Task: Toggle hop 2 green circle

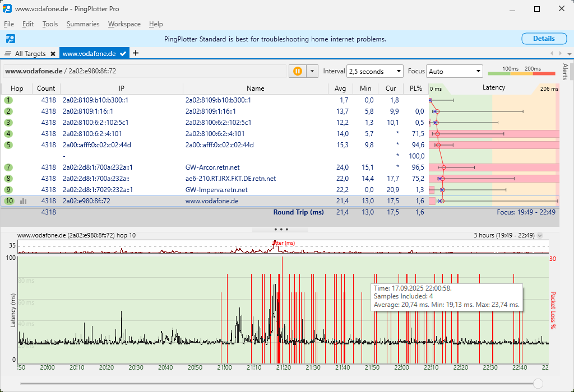Action: [x=8, y=111]
